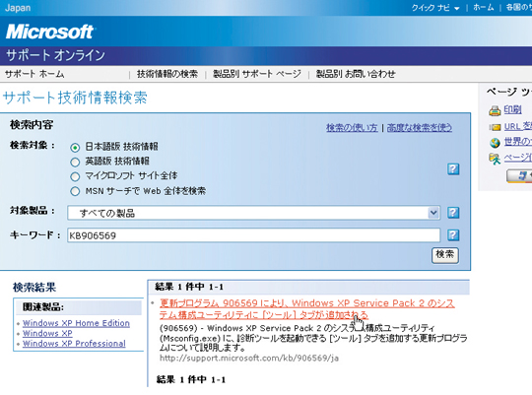532x395 pixels.
Task: Click the 検索 search button
Action: click(x=445, y=255)
